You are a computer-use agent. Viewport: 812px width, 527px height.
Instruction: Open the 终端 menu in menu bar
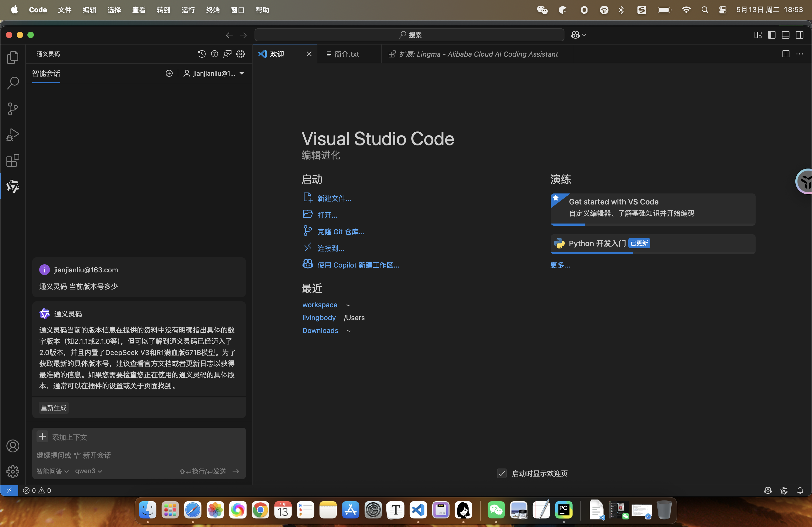click(213, 10)
